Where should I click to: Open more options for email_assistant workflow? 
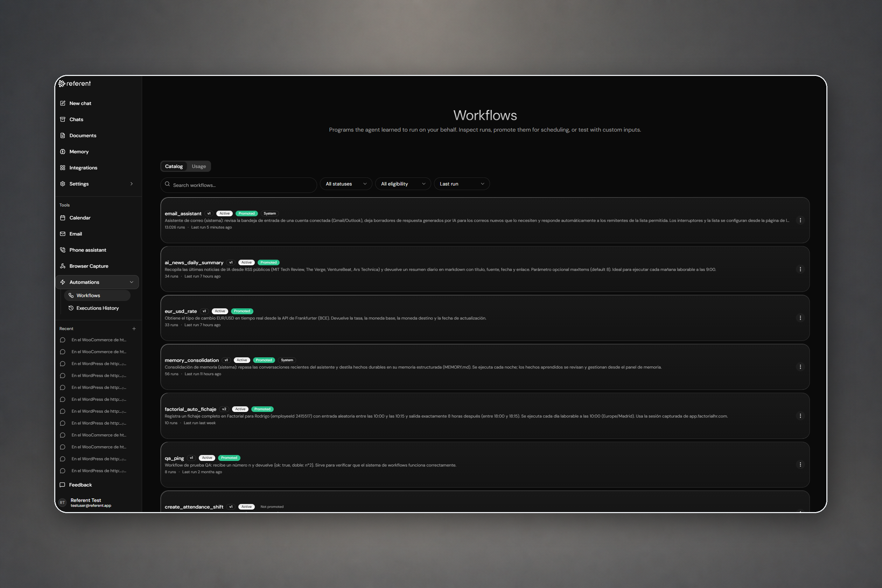click(x=800, y=220)
